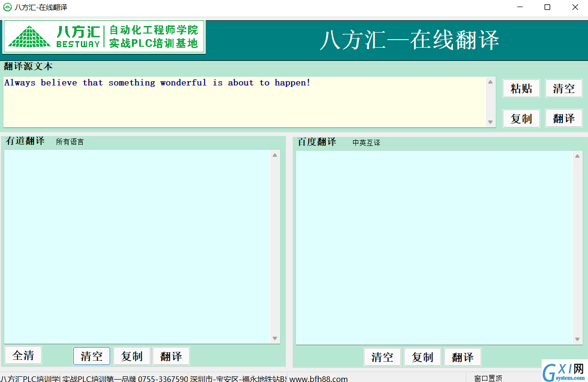This screenshot has width=588, height=382.
Task: Click 清空 under the 有道翻译 panel
Action: click(x=92, y=356)
